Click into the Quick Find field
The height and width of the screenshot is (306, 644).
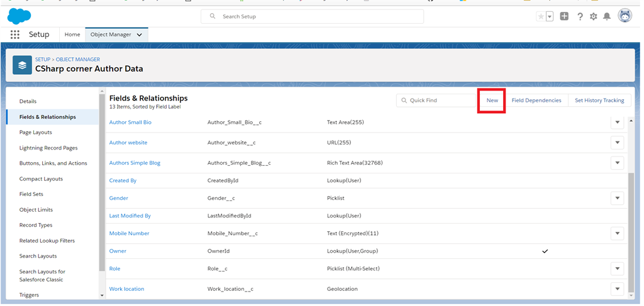click(x=436, y=100)
